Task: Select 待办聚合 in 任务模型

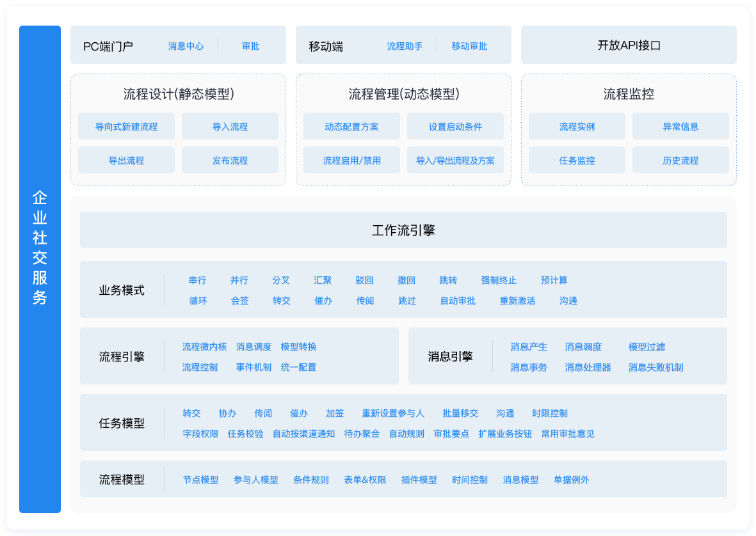Action: (363, 434)
